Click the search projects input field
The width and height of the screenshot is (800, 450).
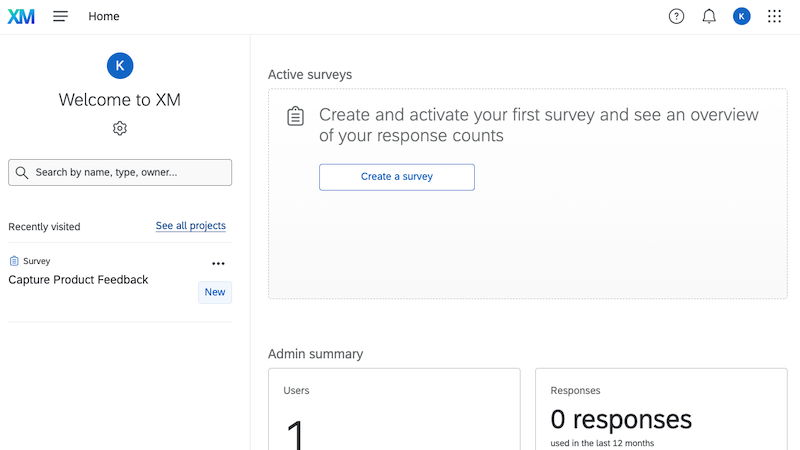(x=130, y=173)
